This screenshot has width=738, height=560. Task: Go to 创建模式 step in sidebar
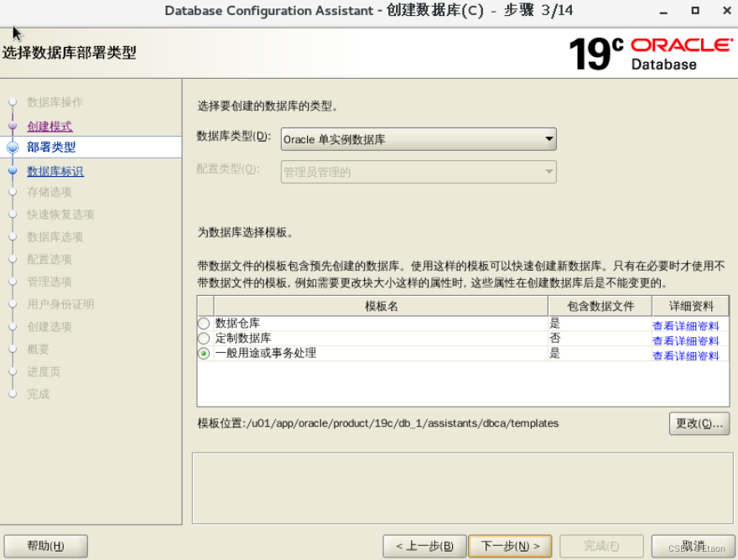coord(49,126)
